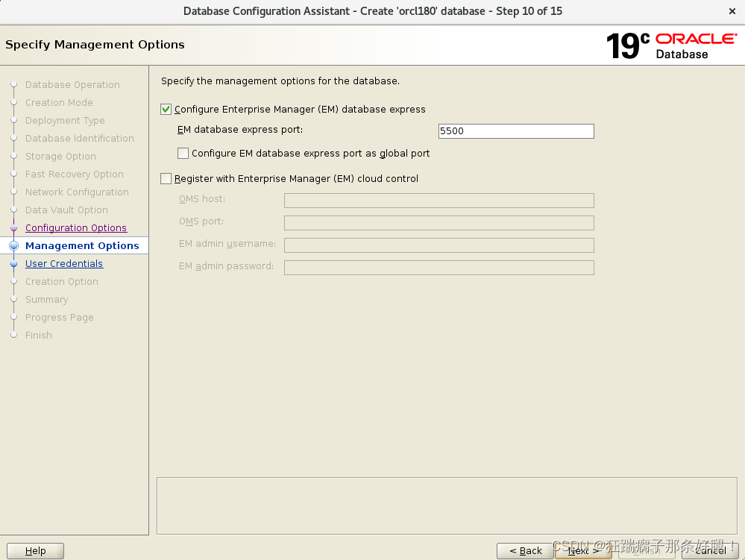Click the User Credentials step bullet icon
The image size is (745, 560).
(x=13, y=264)
